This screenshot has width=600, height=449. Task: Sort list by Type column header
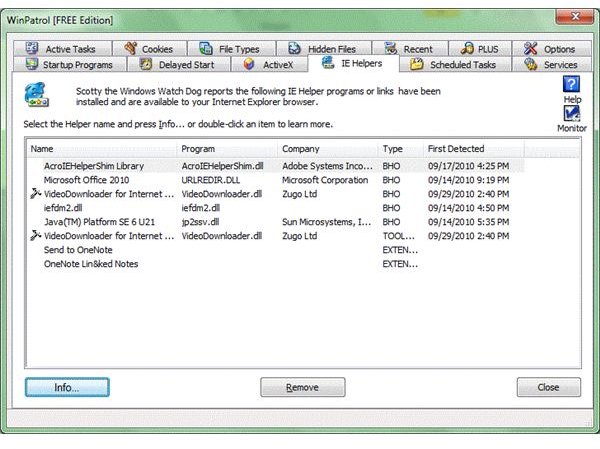click(x=401, y=149)
